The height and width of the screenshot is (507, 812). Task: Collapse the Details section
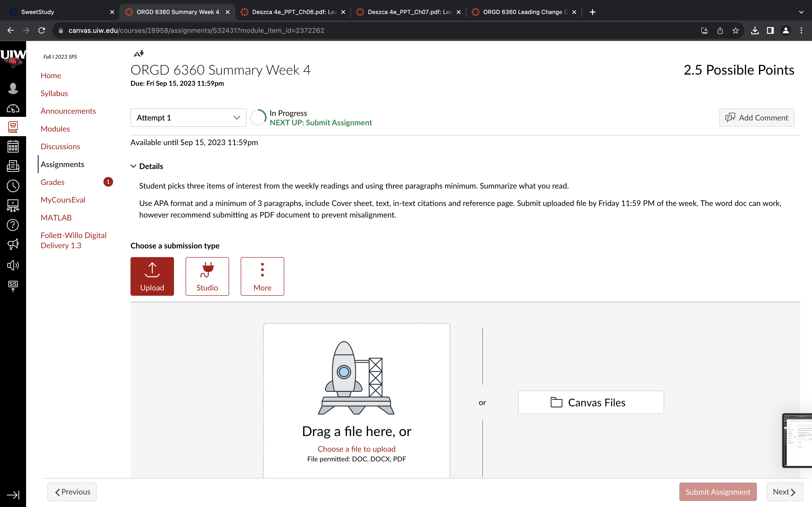click(x=147, y=166)
